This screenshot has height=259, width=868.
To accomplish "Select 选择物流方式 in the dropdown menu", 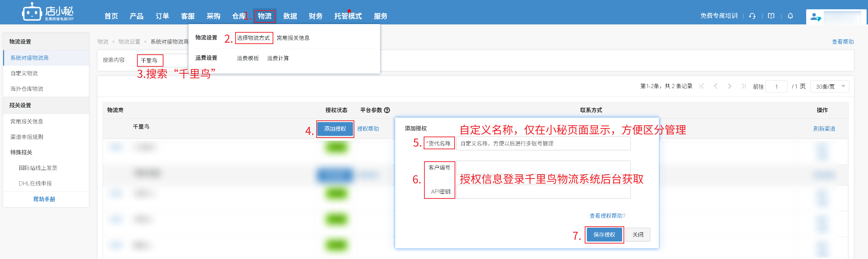I will tap(253, 38).
